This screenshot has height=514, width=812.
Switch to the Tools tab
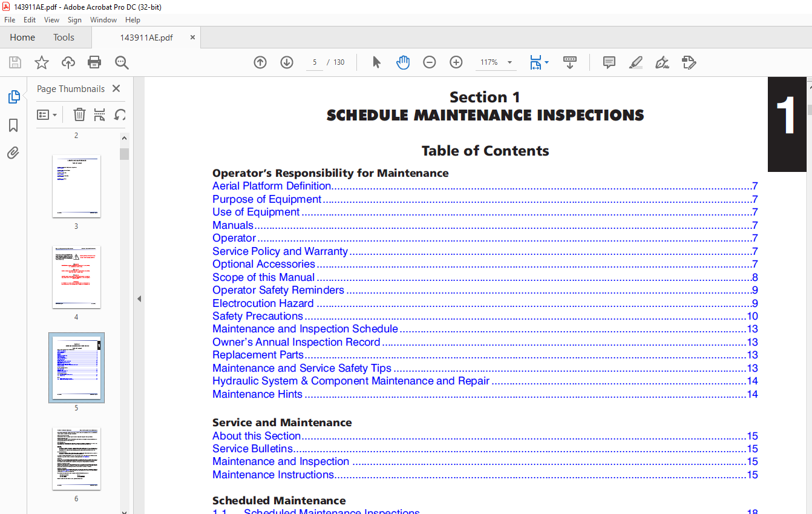(64, 38)
